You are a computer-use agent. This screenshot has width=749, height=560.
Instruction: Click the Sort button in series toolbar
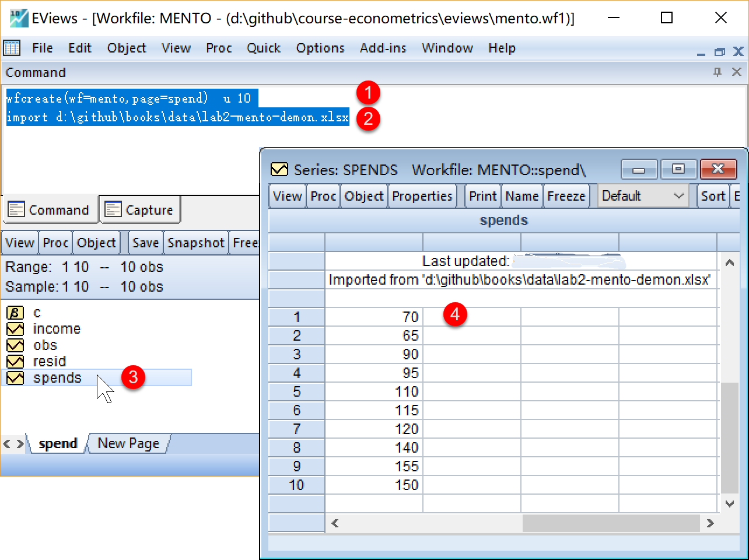pyautogui.click(x=713, y=196)
